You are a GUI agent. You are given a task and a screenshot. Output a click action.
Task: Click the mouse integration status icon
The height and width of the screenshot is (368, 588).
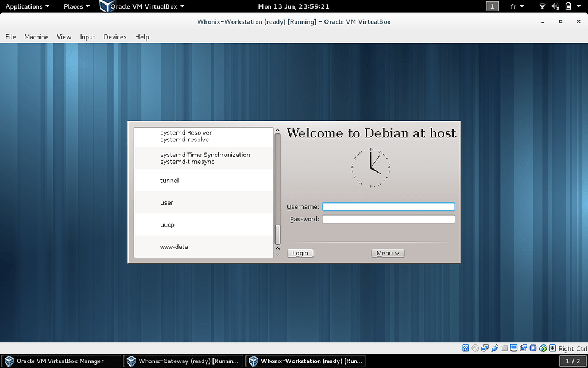pyautogui.click(x=542, y=348)
